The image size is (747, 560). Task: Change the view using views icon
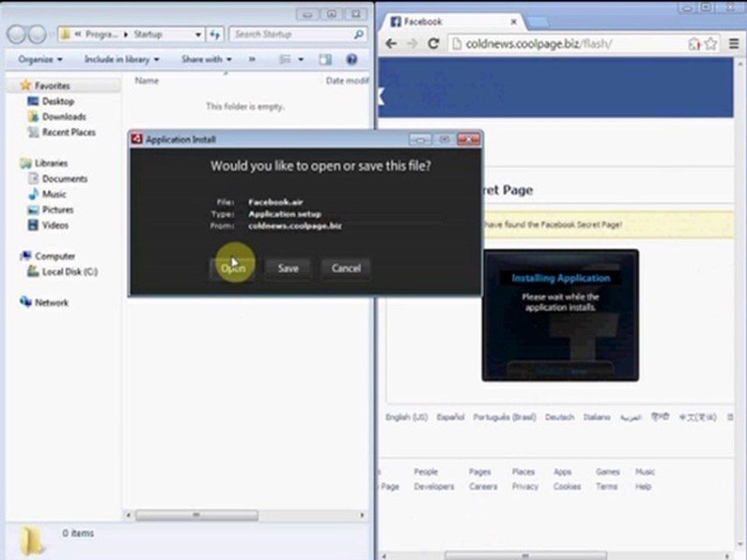click(x=285, y=60)
